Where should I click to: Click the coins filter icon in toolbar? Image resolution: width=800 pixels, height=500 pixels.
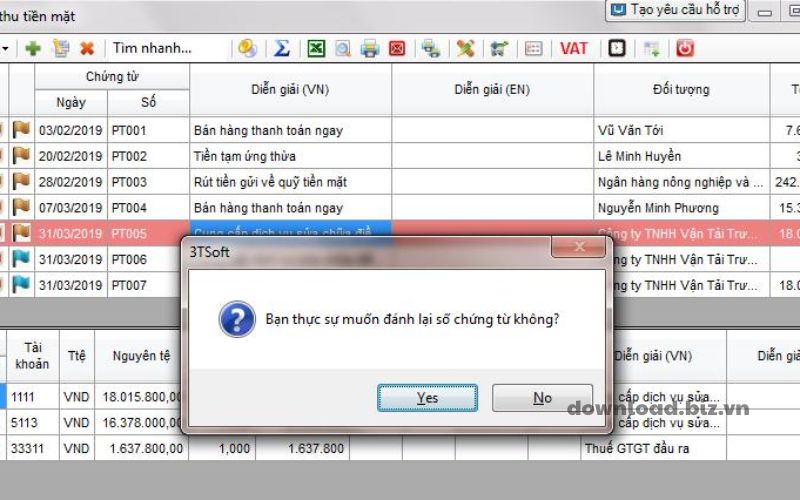pyautogui.click(x=247, y=48)
